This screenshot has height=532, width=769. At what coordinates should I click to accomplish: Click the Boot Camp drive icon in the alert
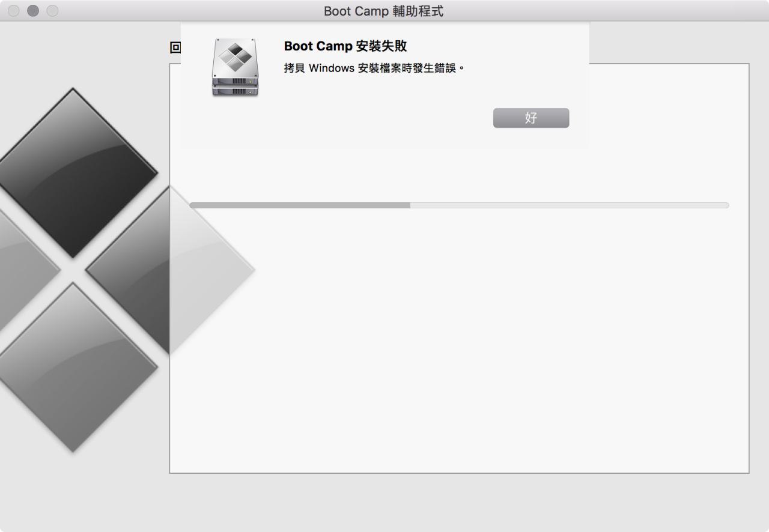click(235, 67)
